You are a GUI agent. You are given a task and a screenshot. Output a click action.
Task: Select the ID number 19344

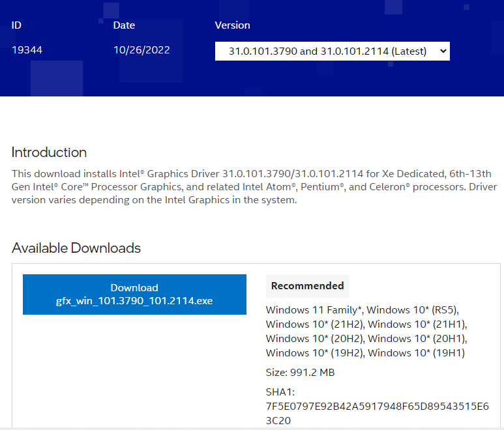[27, 50]
